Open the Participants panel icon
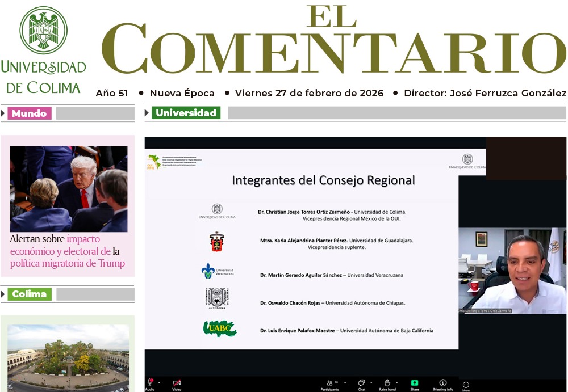The image size is (568, 392). tap(329, 383)
